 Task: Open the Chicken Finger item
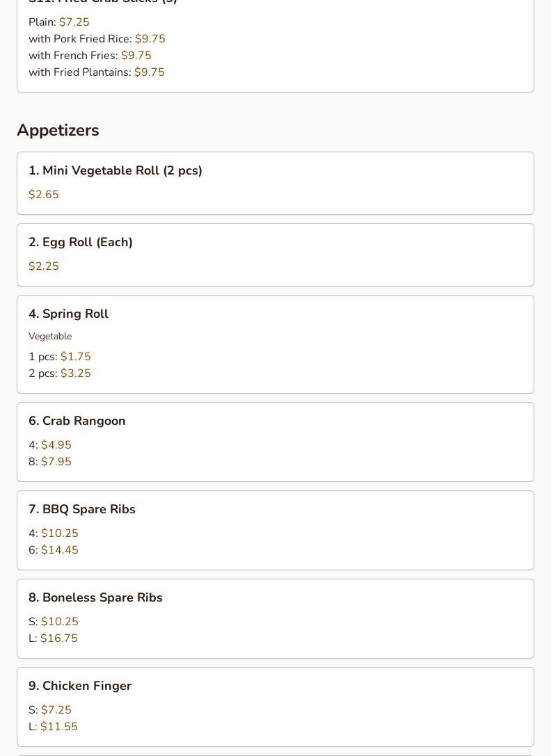(275, 707)
